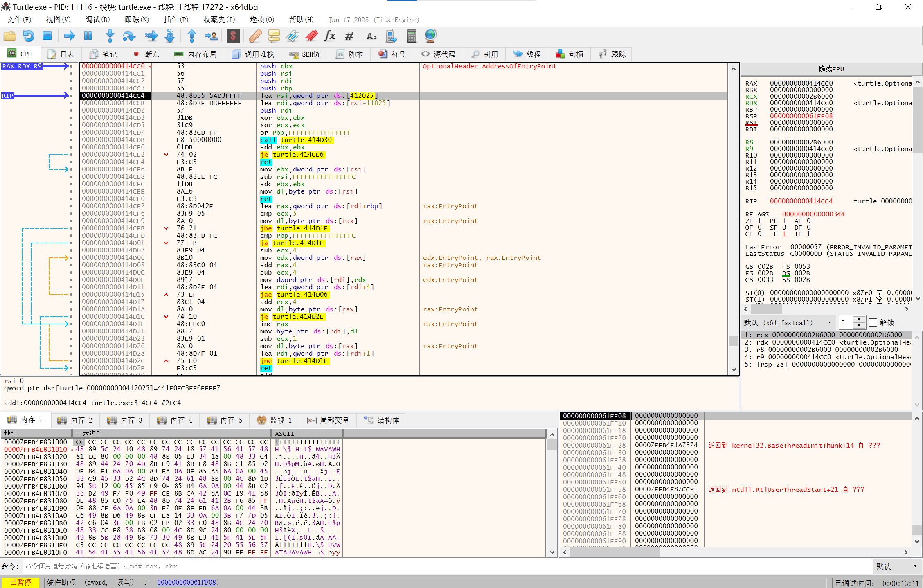Launch Scylla with the S icon

coord(233,36)
